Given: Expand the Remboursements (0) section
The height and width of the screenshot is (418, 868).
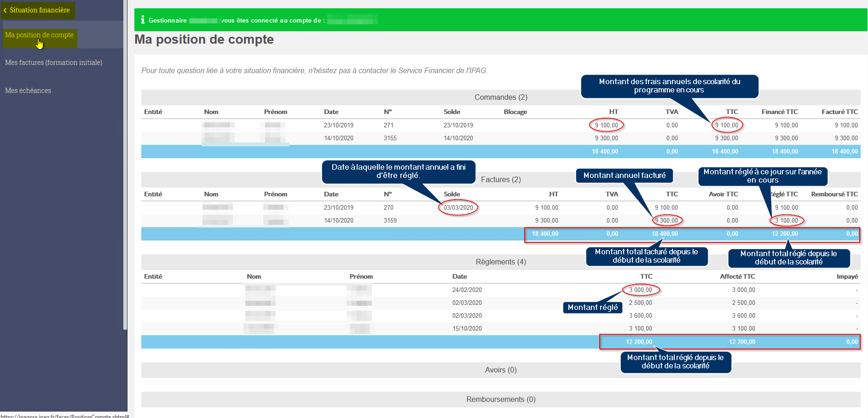Looking at the screenshot, I should (x=501, y=399).
